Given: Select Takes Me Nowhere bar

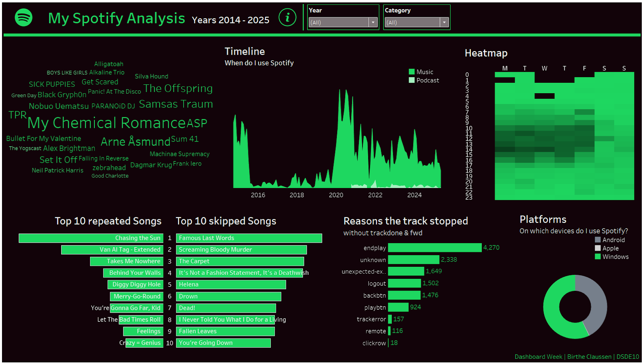Looking at the screenshot, I should (x=127, y=262).
